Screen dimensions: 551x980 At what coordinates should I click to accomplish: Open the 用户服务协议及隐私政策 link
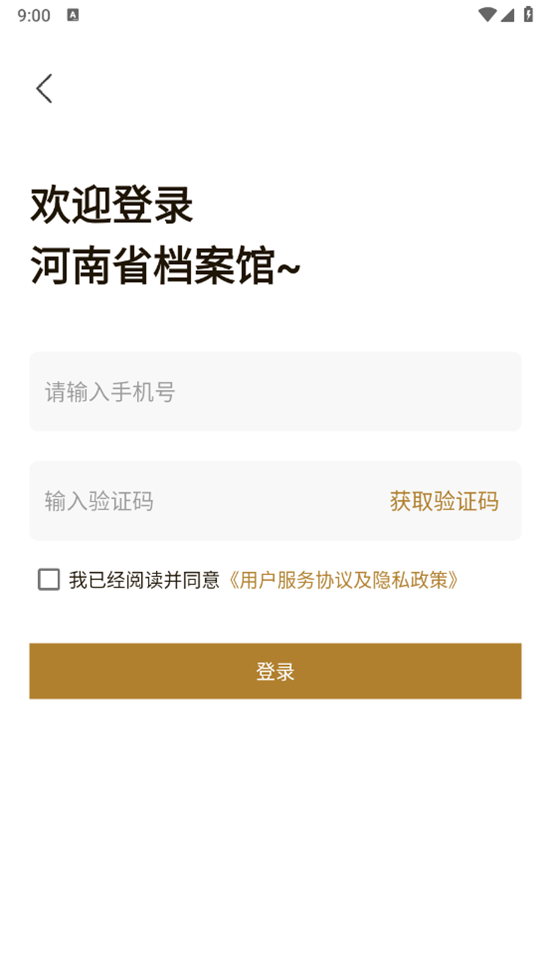[x=343, y=580]
